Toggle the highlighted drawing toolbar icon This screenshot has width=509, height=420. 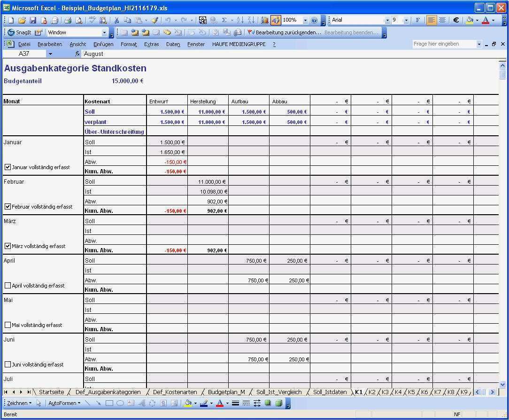coord(276,20)
